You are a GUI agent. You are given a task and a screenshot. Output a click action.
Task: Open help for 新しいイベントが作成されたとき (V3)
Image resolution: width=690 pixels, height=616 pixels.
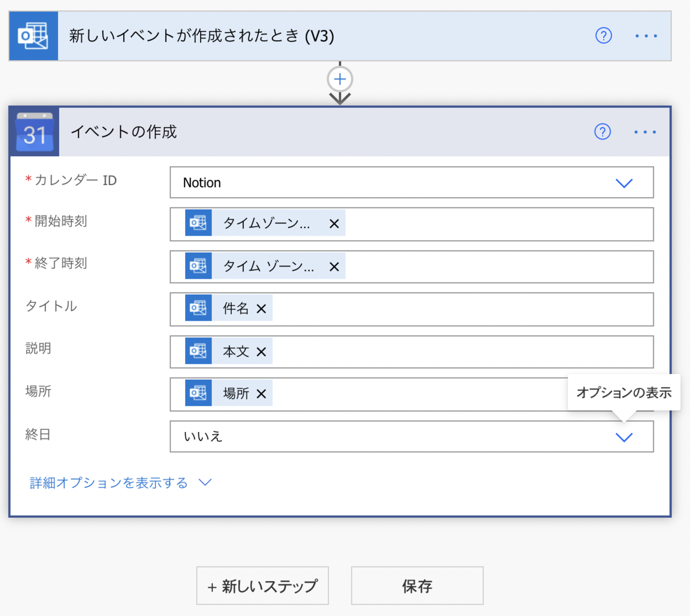(603, 36)
